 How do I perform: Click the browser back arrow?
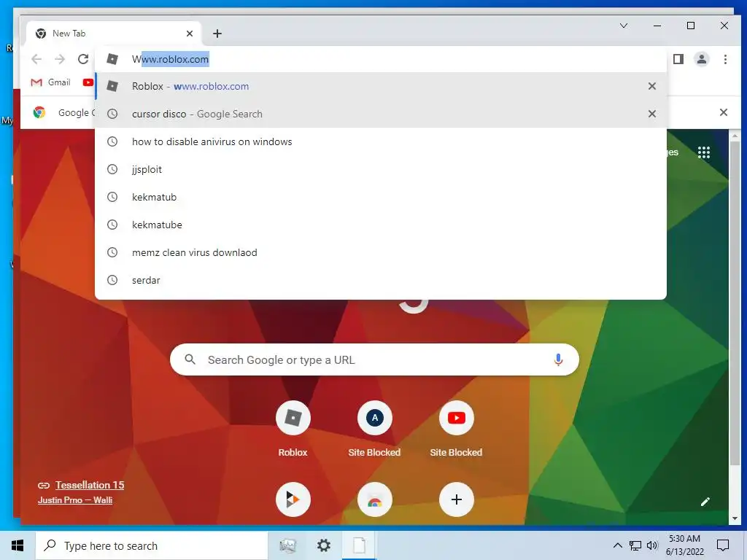click(x=36, y=59)
